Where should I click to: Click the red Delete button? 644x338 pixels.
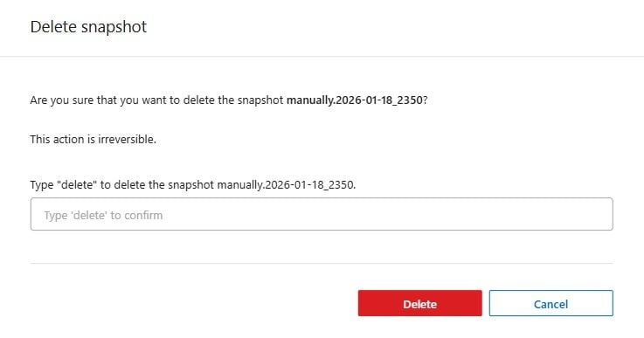point(419,304)
